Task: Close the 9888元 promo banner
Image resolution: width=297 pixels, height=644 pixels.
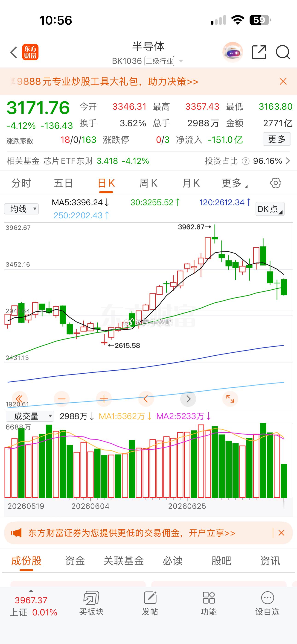Action: point(283,81)
